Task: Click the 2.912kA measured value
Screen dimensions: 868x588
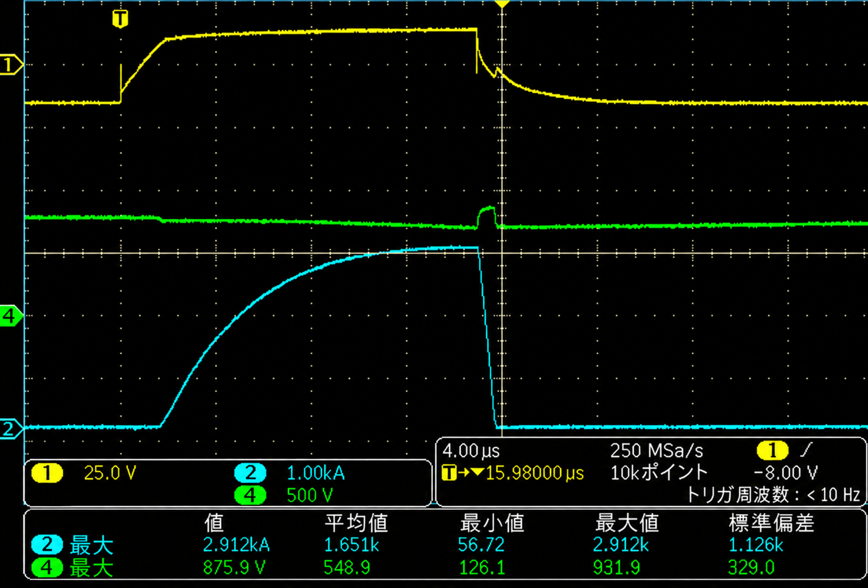Action: click(x=236, y=545)
